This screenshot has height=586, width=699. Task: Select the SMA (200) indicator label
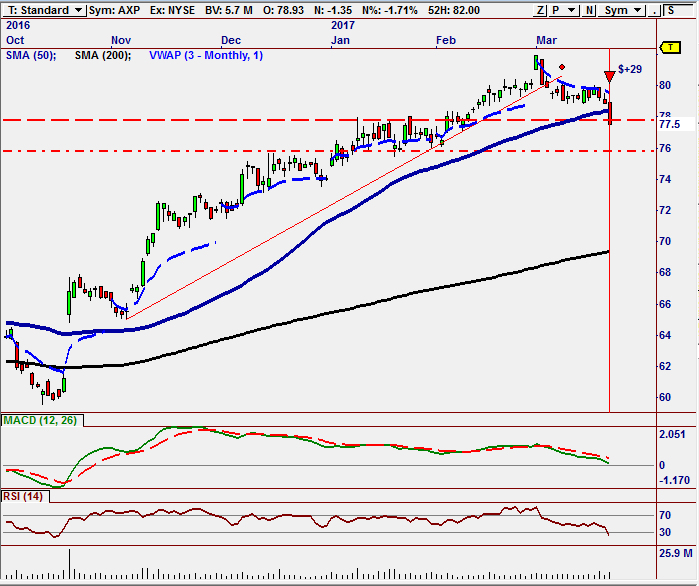pyautogui.click(x=103, y=56)
